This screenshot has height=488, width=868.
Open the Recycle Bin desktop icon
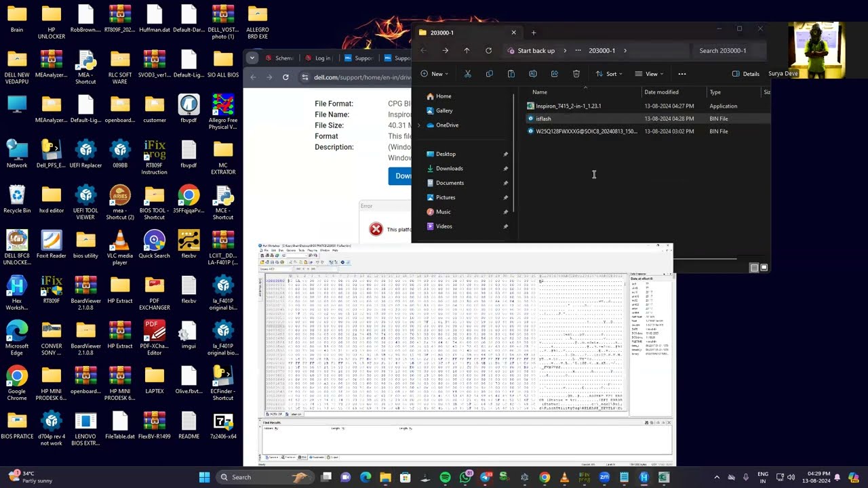click(x=17, y=200)
